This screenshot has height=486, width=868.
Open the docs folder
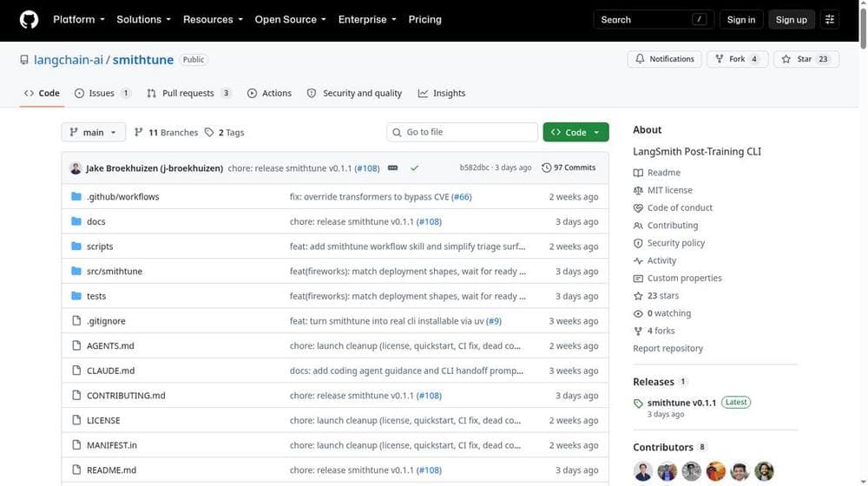point(95,221)
